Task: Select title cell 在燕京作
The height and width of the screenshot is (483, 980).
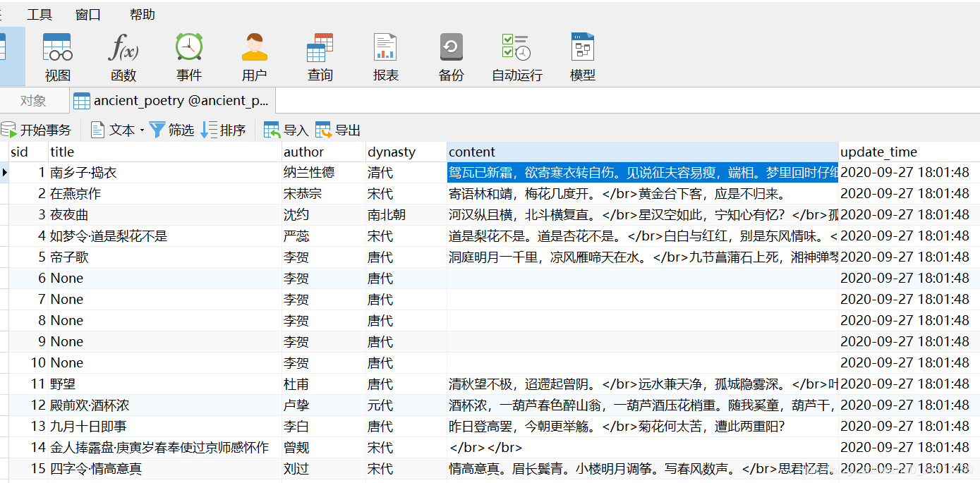Action: (165, 194)
